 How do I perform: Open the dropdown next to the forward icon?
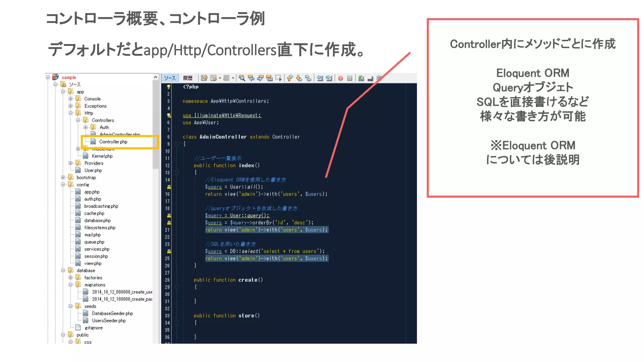[233, 78]
